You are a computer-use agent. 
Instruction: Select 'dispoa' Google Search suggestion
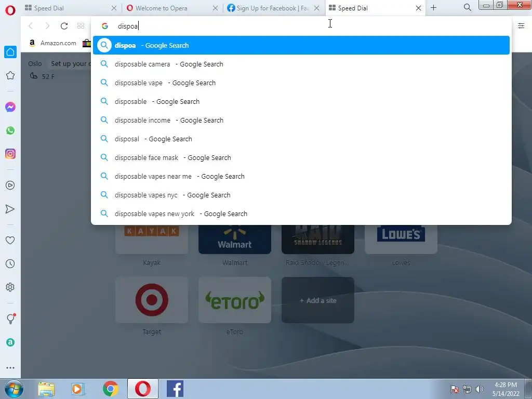tap(301, 45)
